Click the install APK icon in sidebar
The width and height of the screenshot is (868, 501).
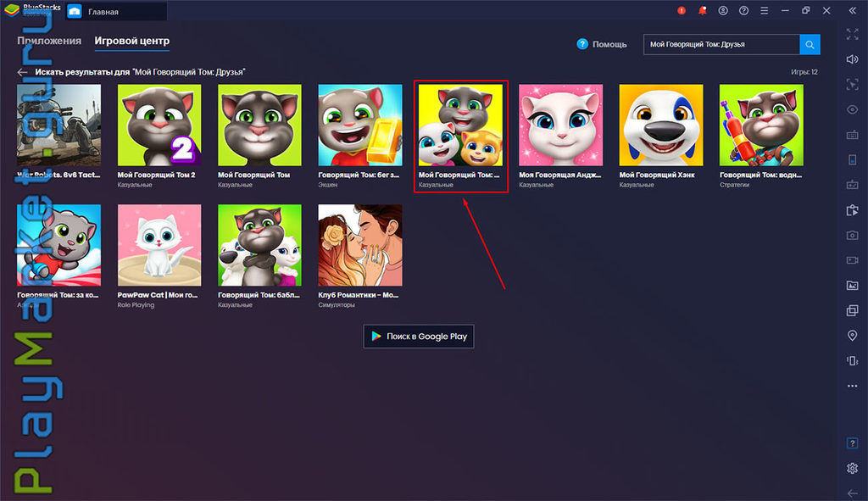coord(853,210)
